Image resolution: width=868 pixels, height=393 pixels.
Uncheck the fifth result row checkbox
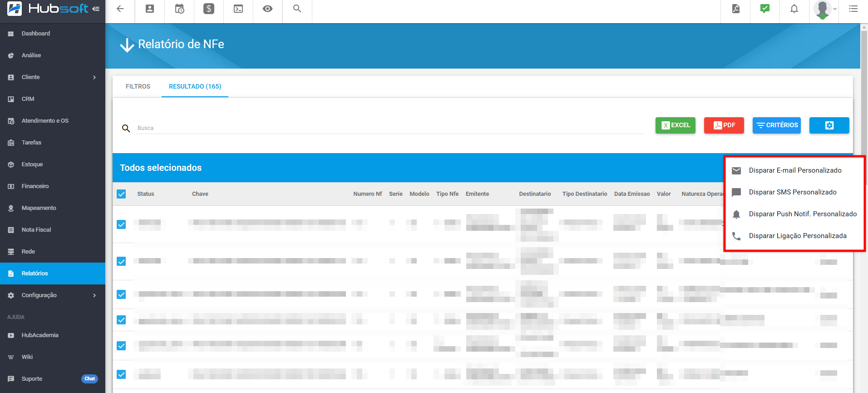tap(121, 346)
